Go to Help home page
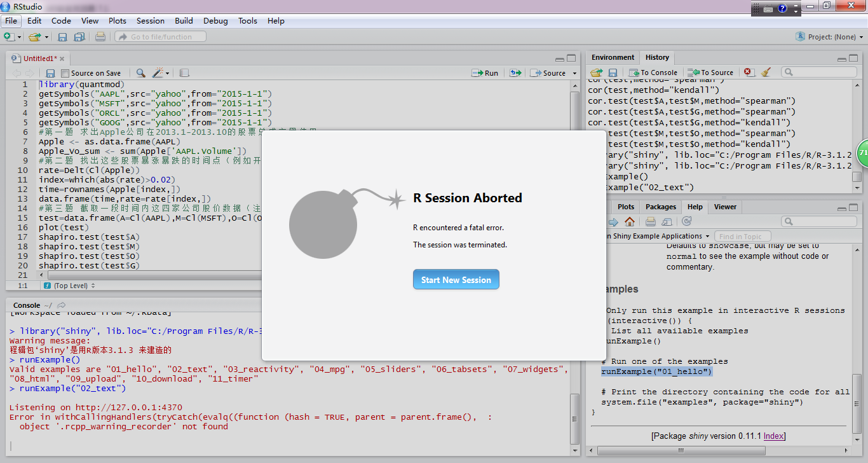Screen dimensions: 868x463 (x=629, y=222)
